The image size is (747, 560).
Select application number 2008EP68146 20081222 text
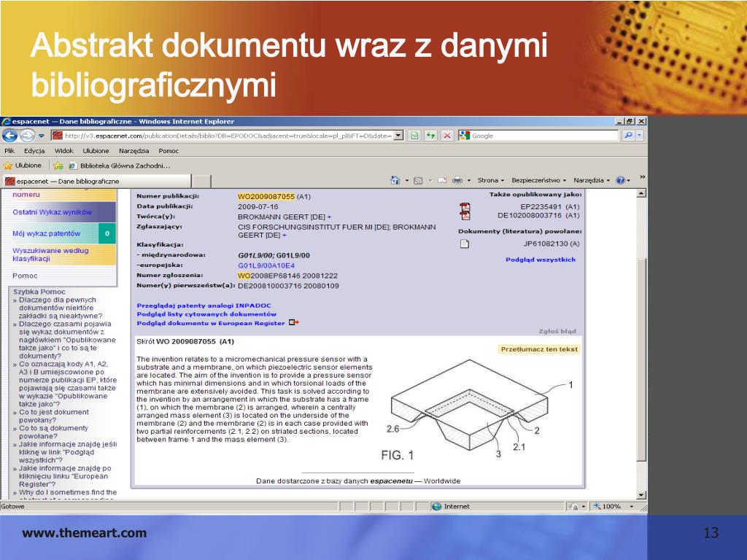(x=294, y=276)
